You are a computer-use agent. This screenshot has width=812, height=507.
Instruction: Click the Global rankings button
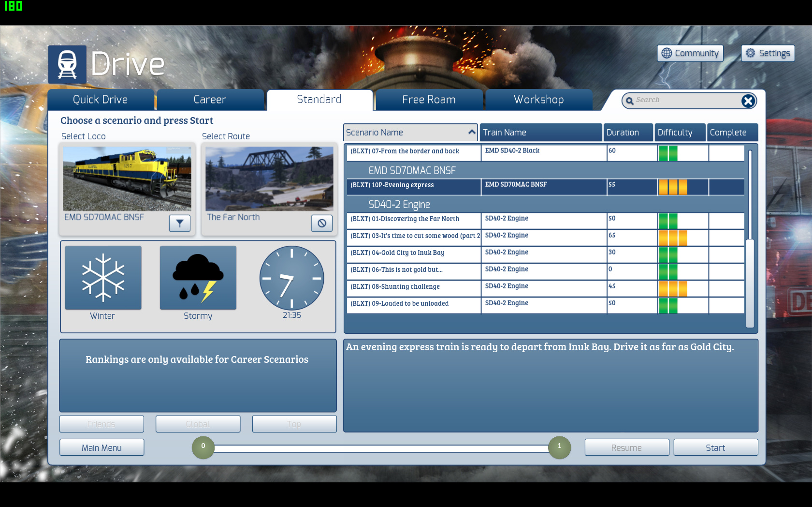198,424
